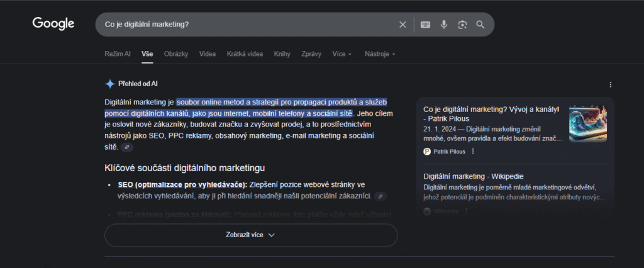Image resolution: width=644 pixels, height=268 pixels.
Task: Open Patrik Pilous source options menu
Action: coord(473,151)
